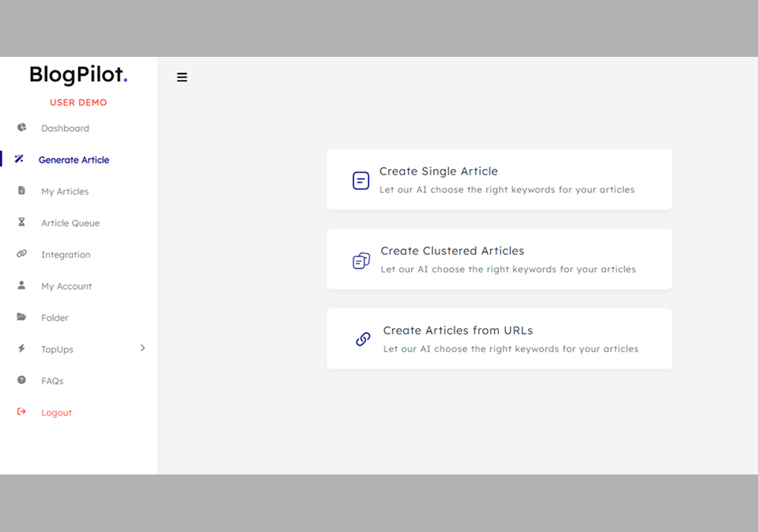Expand the TopUps chevron in sidebar
This screenshot has width=758, height=532.
[142, 347]
